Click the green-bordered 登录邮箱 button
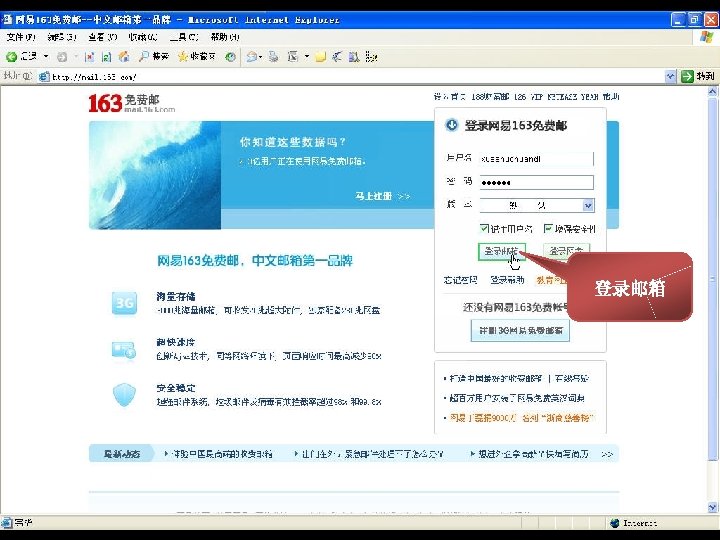The image size is (720, 540). (501, 252)
